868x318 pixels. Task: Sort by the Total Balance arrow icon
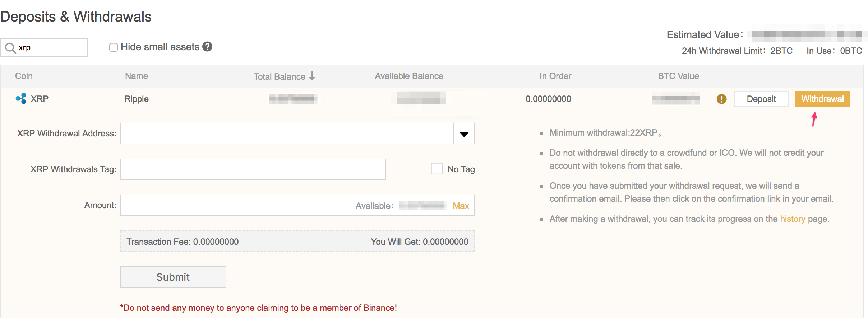pyautogui.click(x=312, y=76)
